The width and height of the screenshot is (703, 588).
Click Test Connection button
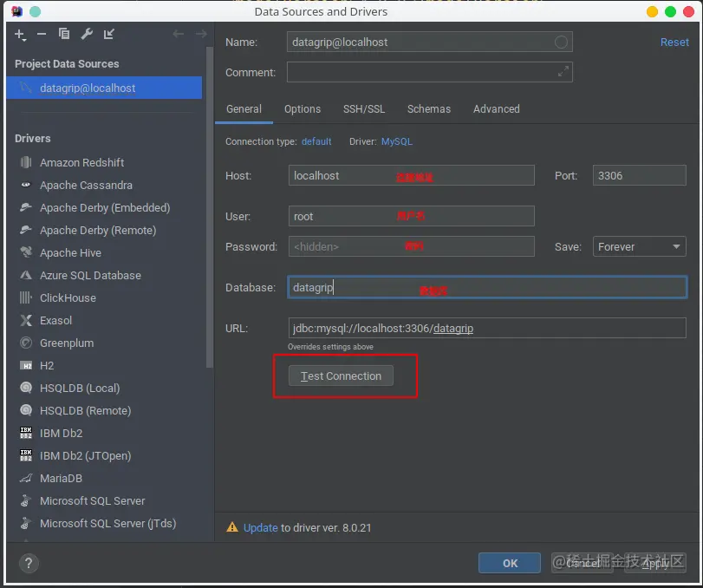click(x=341, y=376)
